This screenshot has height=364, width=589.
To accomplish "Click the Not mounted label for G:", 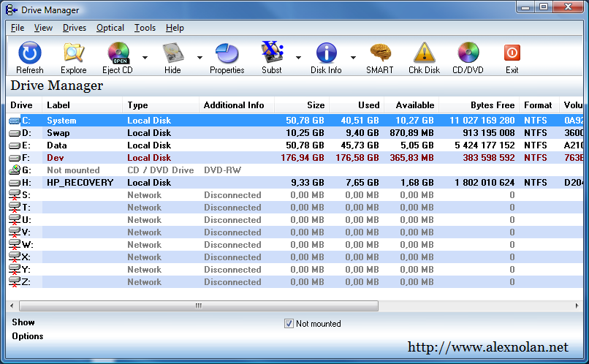I will 73,170.
